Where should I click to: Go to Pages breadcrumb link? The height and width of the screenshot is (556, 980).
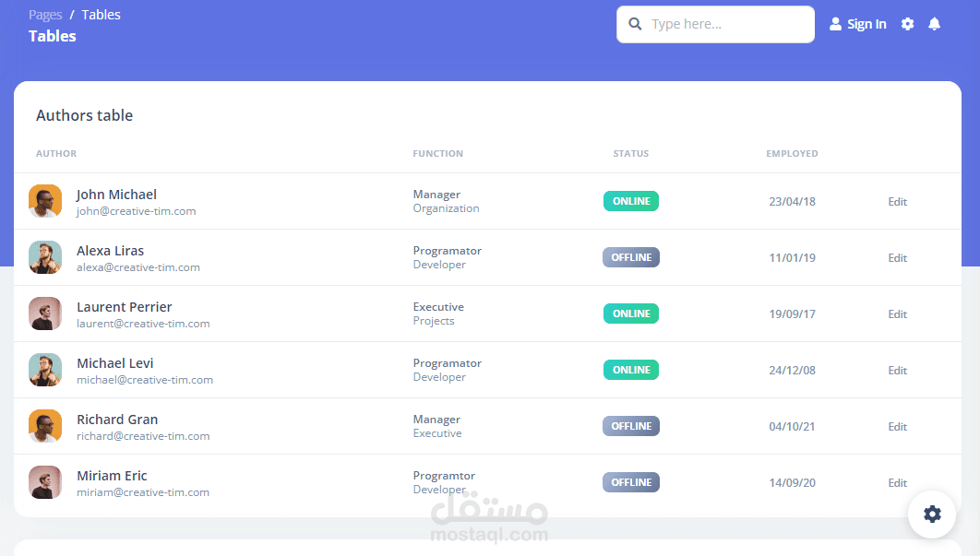(x=45, y=15)
